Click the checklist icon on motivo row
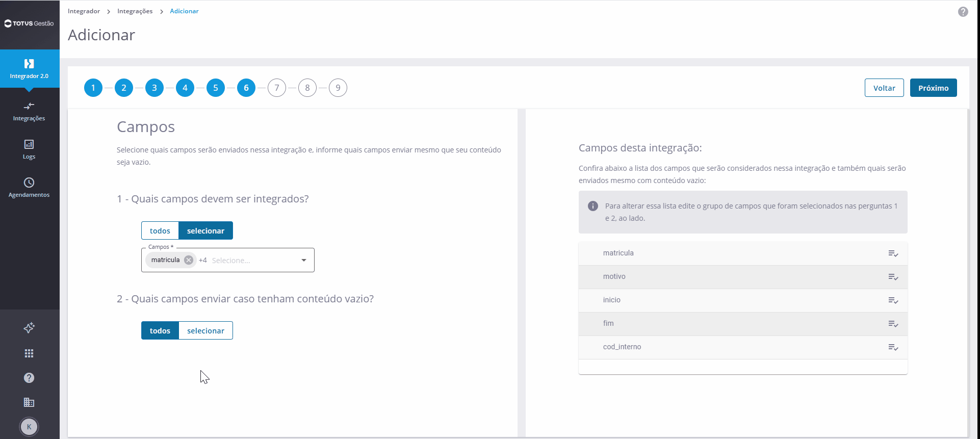 893,277
